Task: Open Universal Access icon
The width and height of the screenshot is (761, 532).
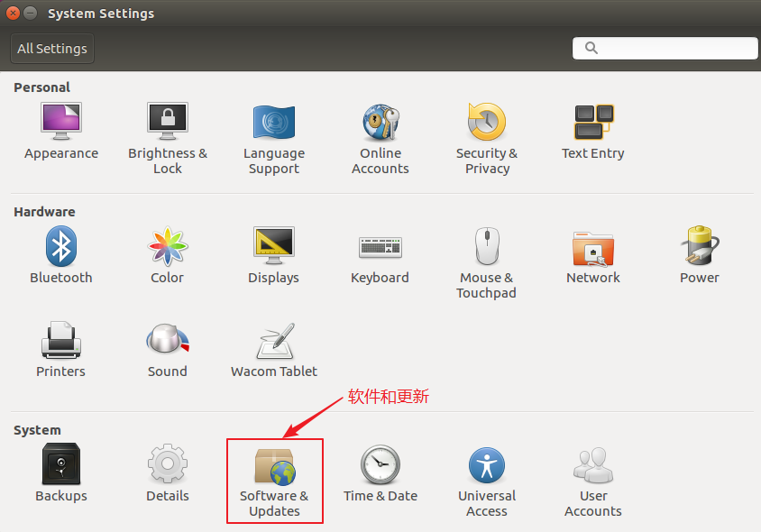Action: (487, 465)
